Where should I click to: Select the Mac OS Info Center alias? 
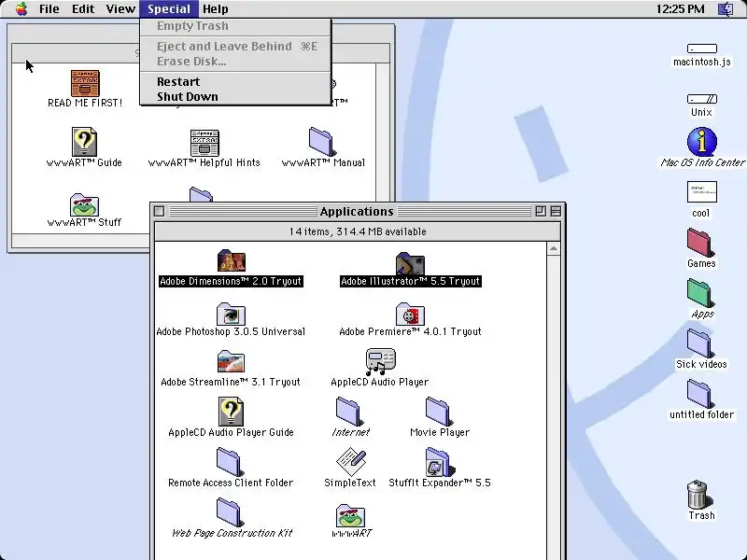(x=702, y=142)
